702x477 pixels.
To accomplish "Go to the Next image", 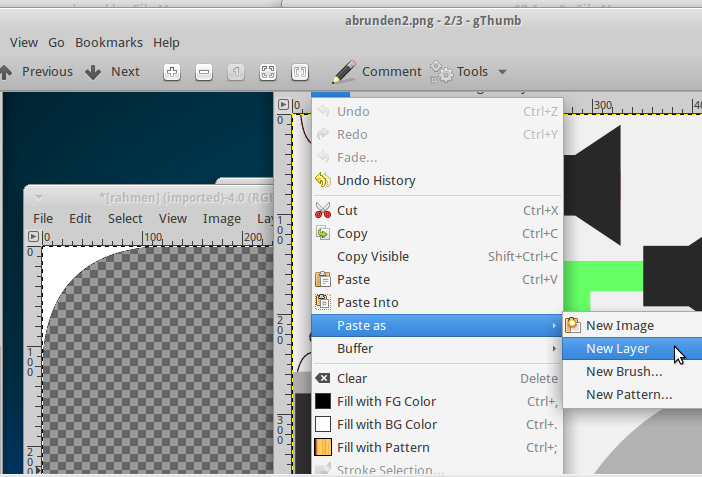I will (113, 71).
